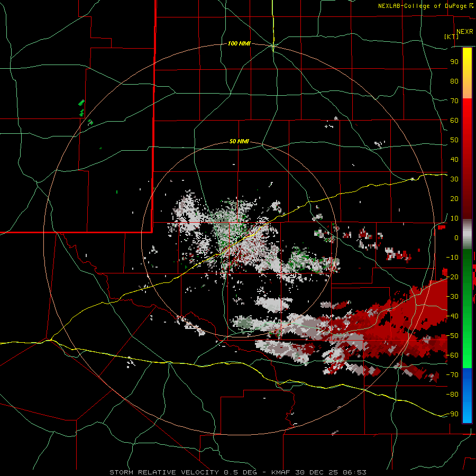This screenshot has height=476, width=476.
Task: Pick the blue segment of the color bar
Action: (x=467, y=396)
